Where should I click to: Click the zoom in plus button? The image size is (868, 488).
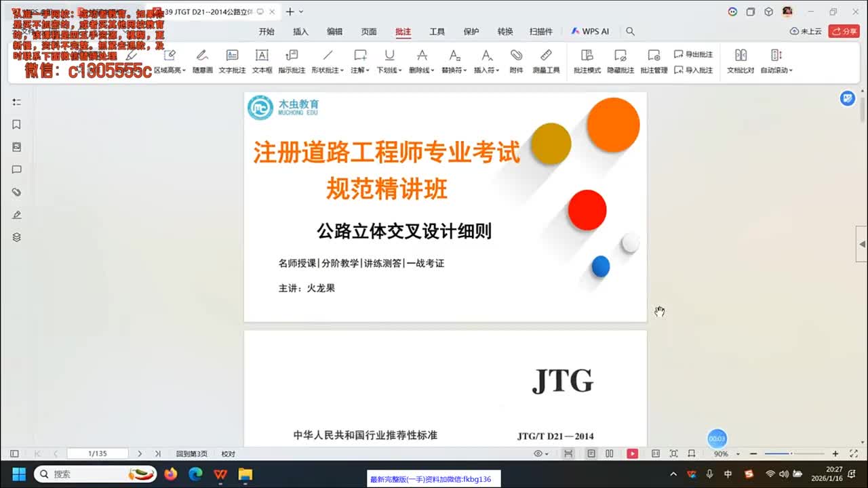pos(835,453)
